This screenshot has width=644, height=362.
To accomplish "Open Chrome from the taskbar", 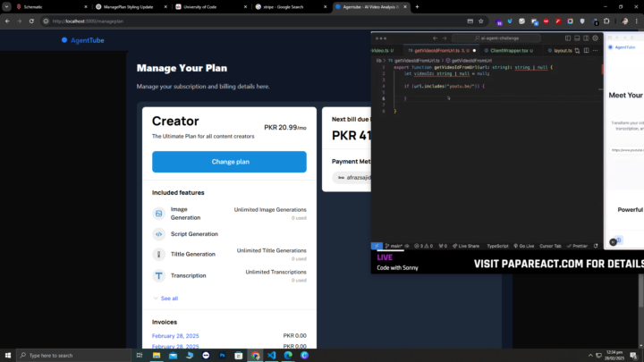I will pyautogui.click(x=256, y=356).
